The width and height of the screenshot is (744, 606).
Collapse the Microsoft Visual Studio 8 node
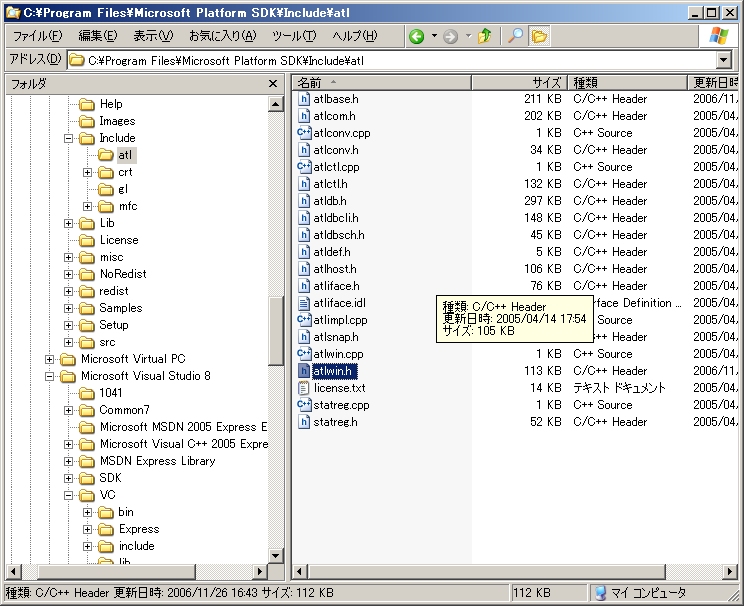tap(49, 376)
